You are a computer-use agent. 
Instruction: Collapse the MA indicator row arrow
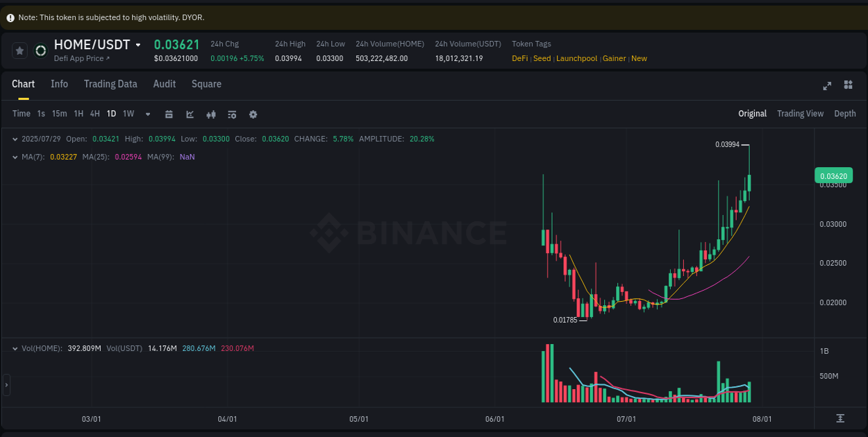pos(15,157)
